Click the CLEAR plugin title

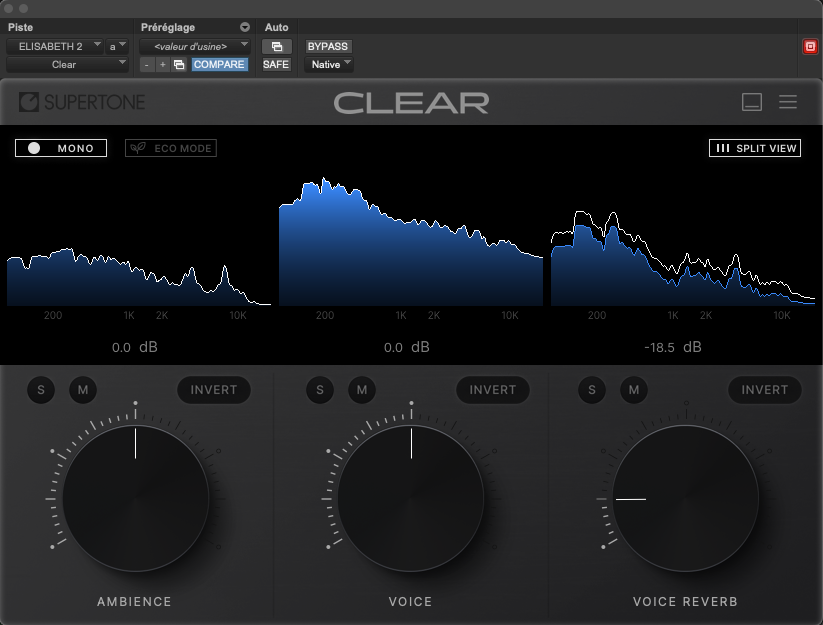412,103
